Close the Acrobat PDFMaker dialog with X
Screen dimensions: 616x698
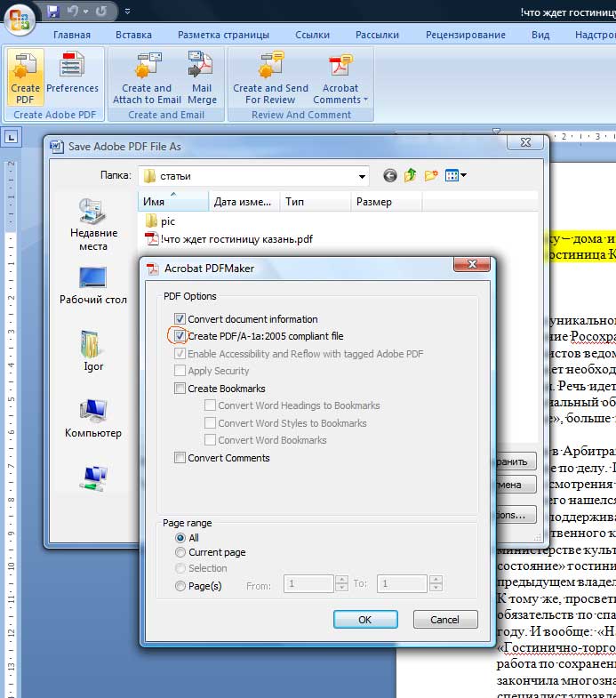[472, 264]
